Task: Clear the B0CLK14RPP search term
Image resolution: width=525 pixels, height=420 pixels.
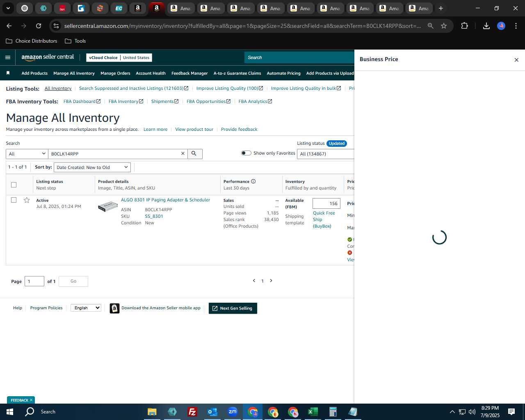Action: pos(183,153)
